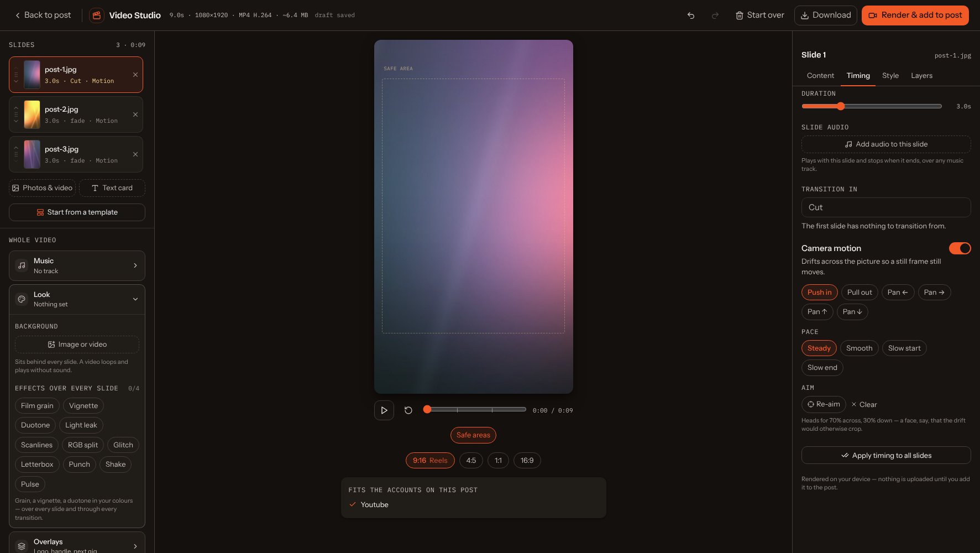Click Render & add to post
This screenshot has height=553, width=980.
pyautogui.click(x=915, y=15)
